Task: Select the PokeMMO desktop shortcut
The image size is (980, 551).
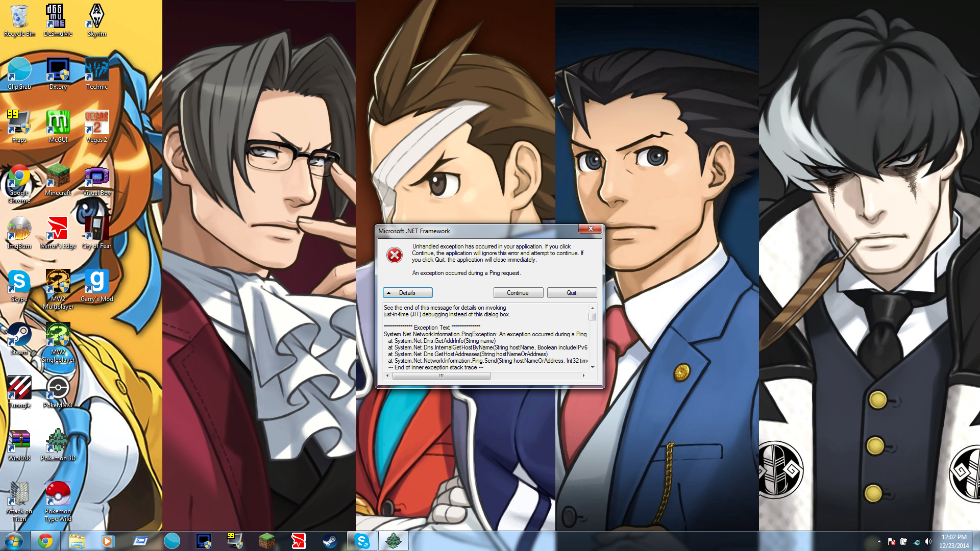Action: tap(58, 392)
